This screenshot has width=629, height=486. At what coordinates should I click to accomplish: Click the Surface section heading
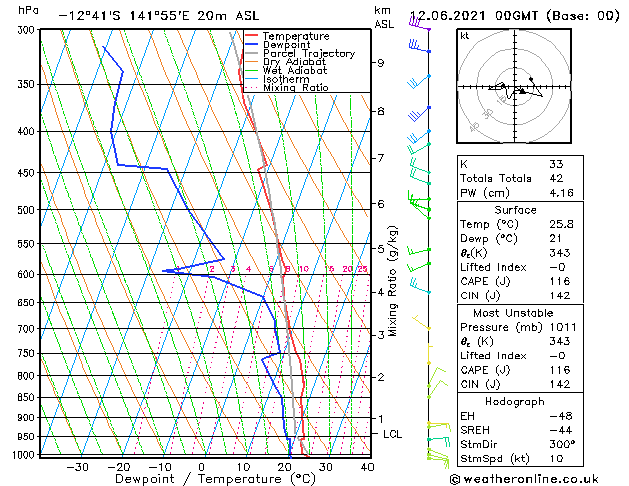point(515,210)
